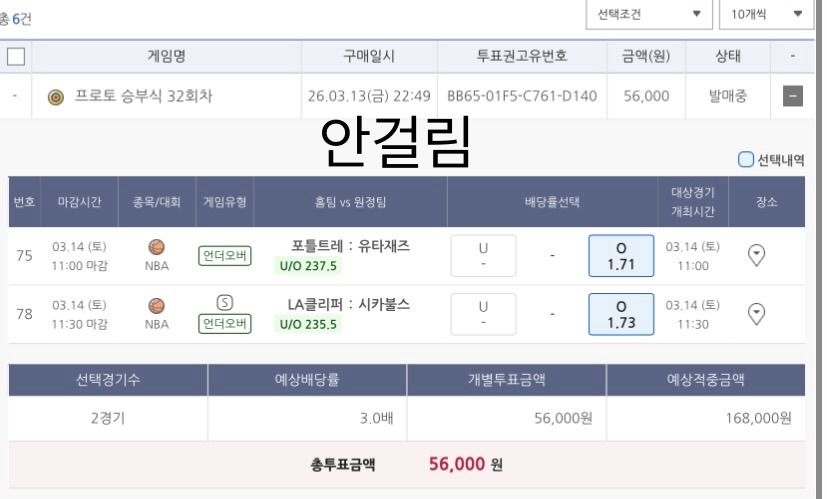Screen dimensions: 827x499
Task: Toggle the header select-all checkbox
Action: click(x=14, y=56)
